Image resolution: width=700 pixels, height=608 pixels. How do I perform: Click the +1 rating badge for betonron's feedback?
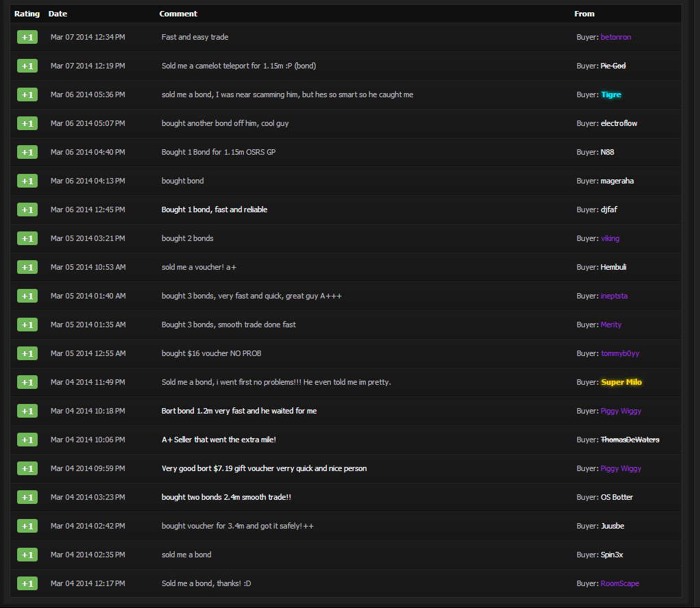coord(27,37)
